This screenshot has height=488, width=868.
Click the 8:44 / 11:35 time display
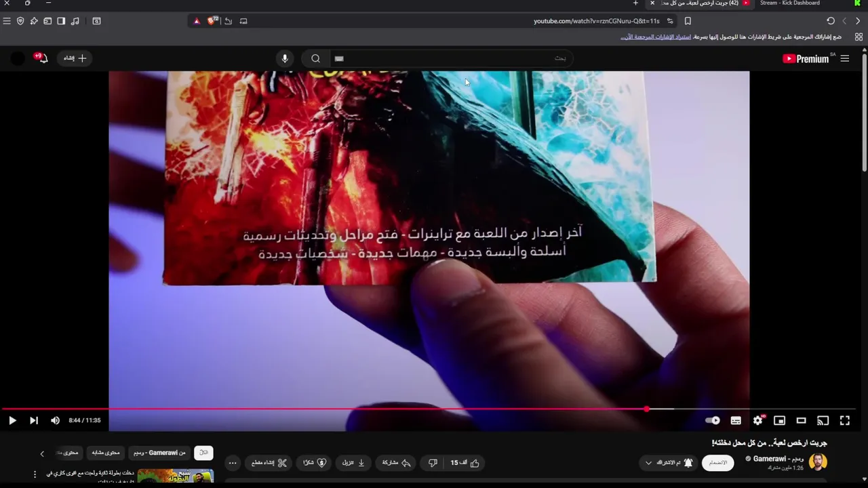coord(85,420)
